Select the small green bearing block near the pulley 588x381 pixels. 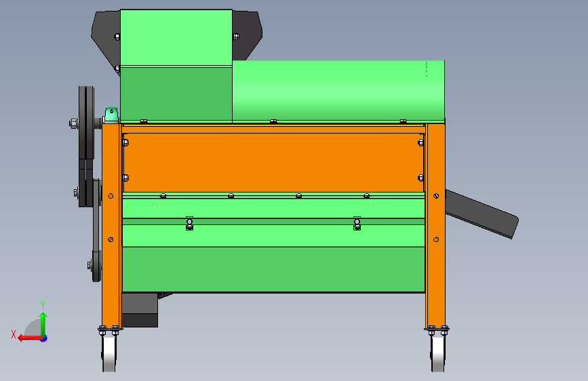click(x=111, y=115)
